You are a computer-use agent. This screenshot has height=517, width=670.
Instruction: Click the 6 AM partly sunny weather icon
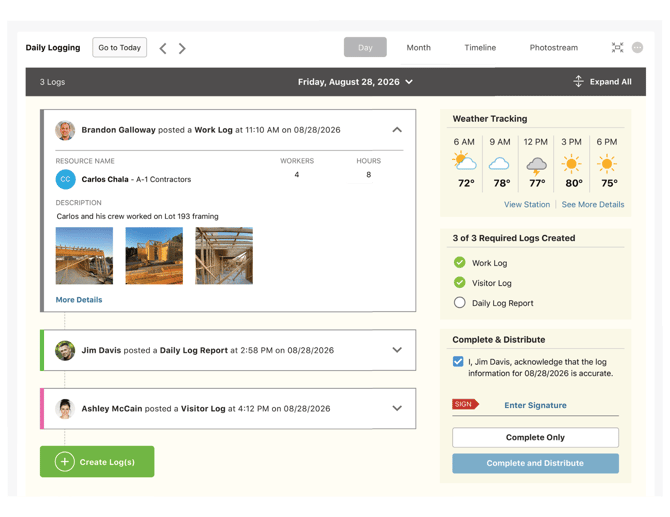point(464,162)
